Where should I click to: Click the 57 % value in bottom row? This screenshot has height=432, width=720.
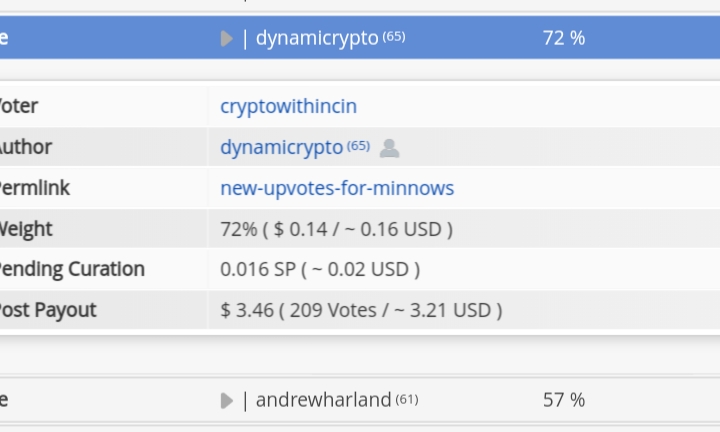[564, 400]
